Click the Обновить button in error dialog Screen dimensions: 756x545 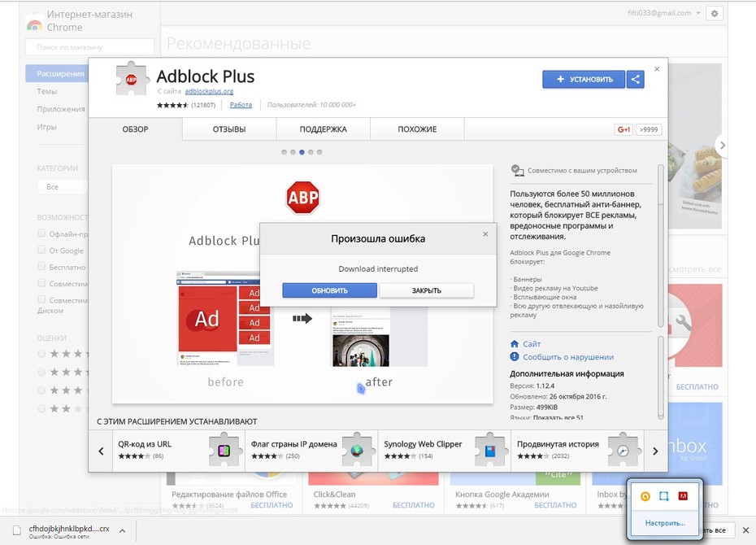pyautogui.click(x=330, y=290)
